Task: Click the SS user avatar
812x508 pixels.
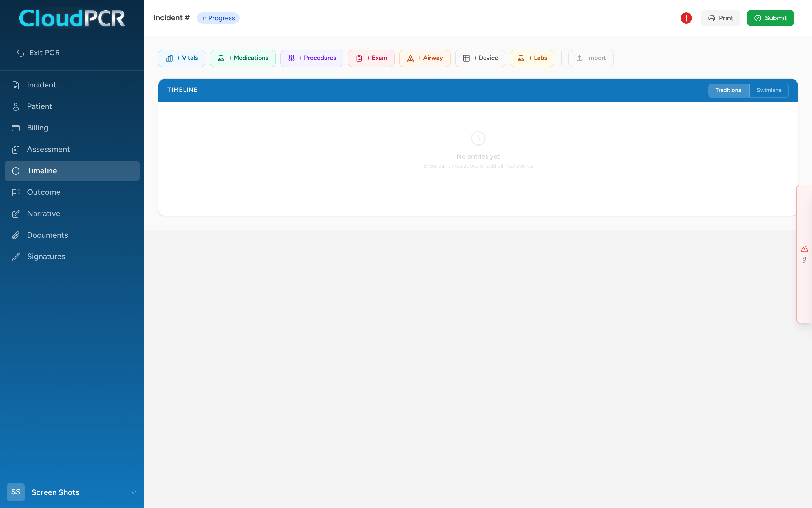Action: point(16,492)
